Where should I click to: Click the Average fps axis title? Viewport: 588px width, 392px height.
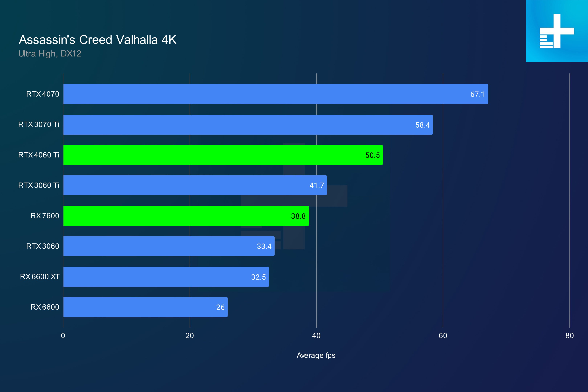pyautogui.click(x=316, y=355)
